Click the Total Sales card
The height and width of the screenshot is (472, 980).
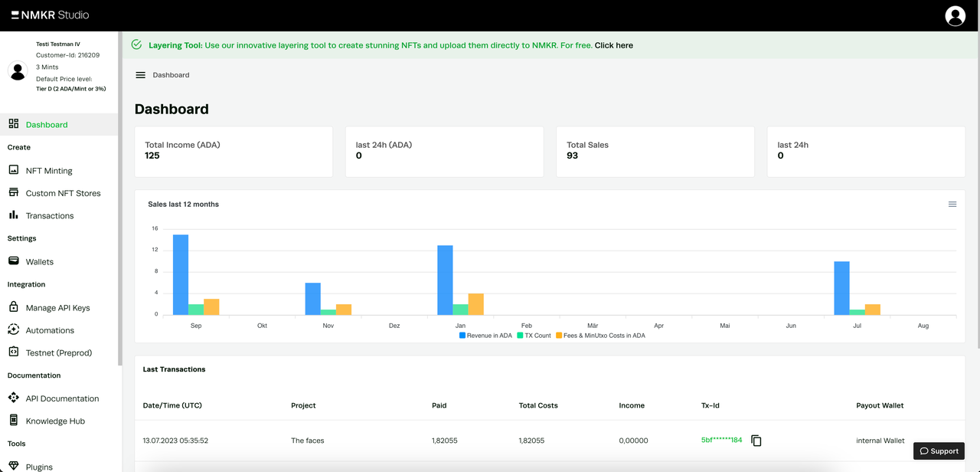655,152
